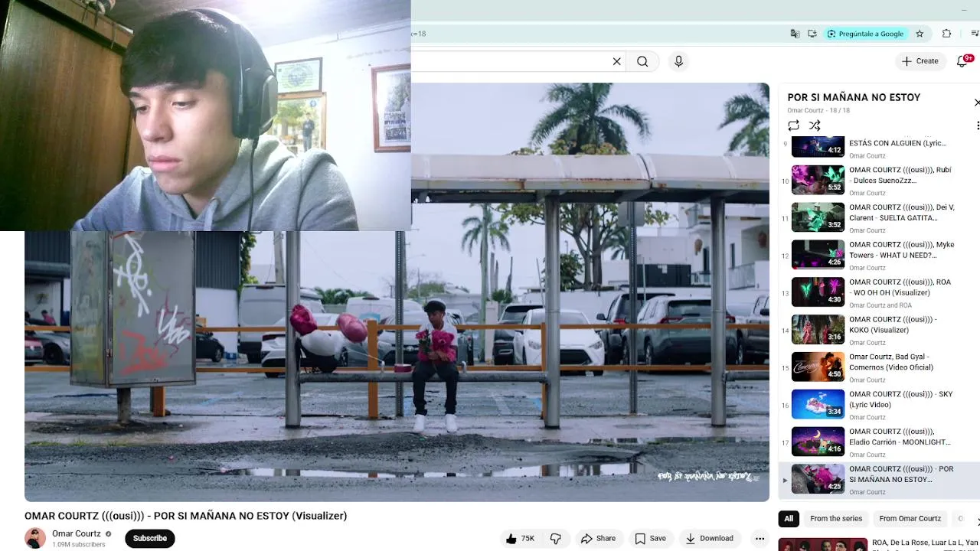980x551 pixels.
Task: Select the From the series chip
Action: pyautogui.click(x=836, y=519)
